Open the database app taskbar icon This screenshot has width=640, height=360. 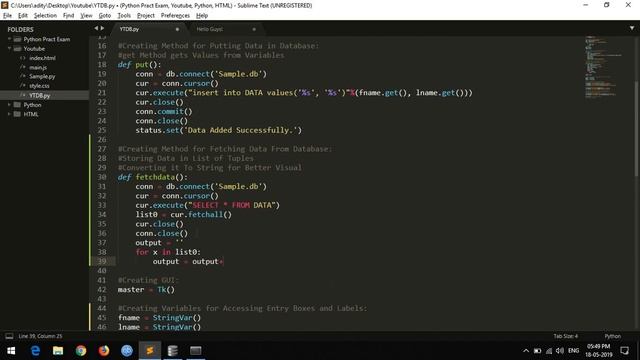173,351
